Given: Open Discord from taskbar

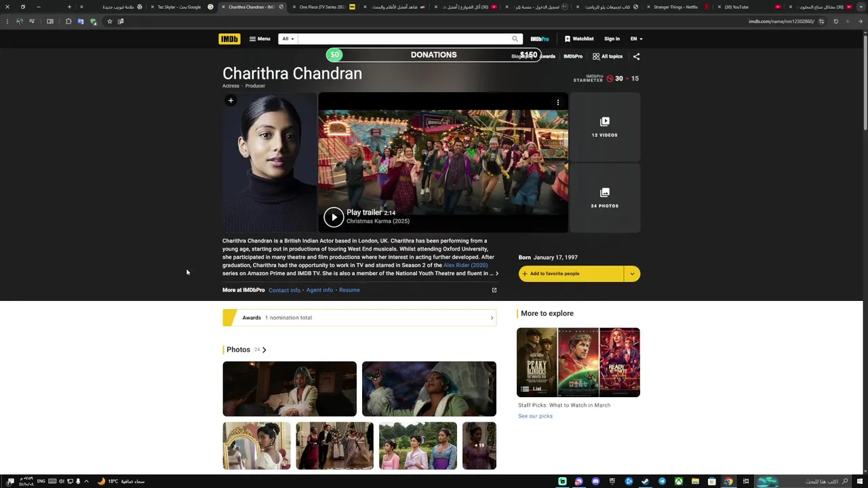Looking at the screenshot, I should click(x=595, y=481).
